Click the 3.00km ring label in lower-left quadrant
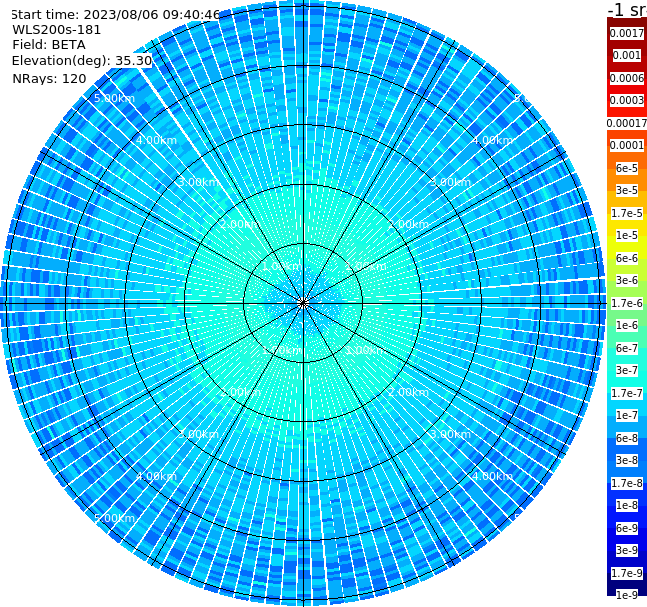The width and height of the screenshot is (647, 607). [x=198, y=434]
